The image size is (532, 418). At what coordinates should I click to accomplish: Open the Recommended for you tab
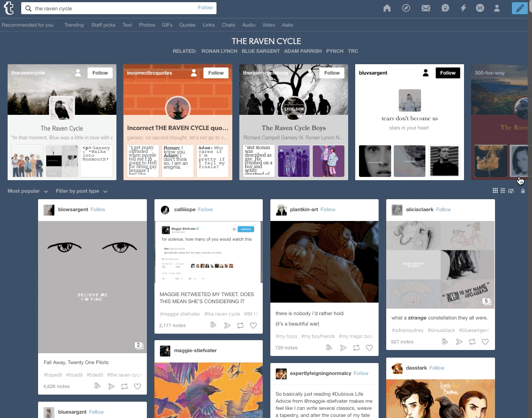coord(28,25)
